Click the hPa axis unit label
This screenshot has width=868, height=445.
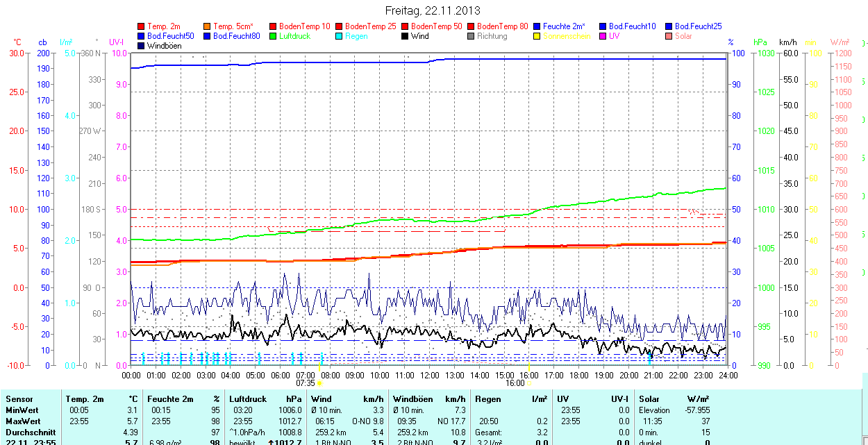point(761,42)
